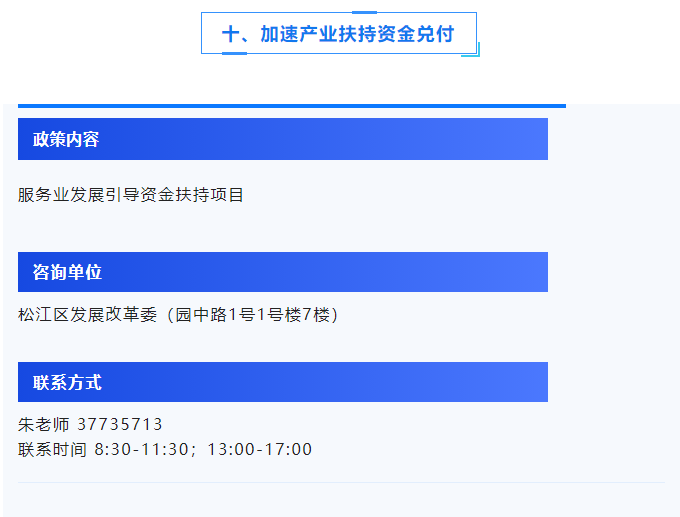The image size is (680, 517).
Task: Click the 13:00-17:00 afternoon hours
Action: point(260,449)
